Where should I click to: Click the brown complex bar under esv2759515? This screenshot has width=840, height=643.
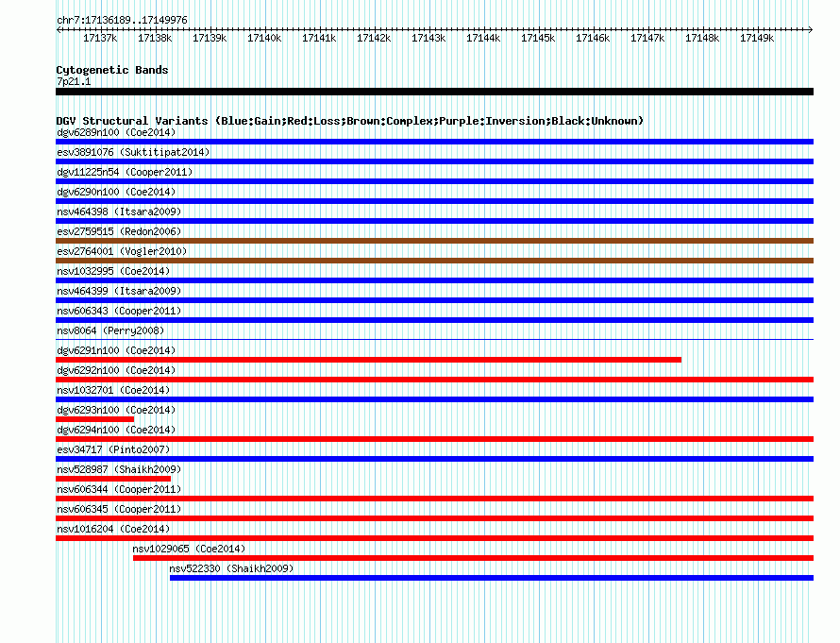coord(434,241)
